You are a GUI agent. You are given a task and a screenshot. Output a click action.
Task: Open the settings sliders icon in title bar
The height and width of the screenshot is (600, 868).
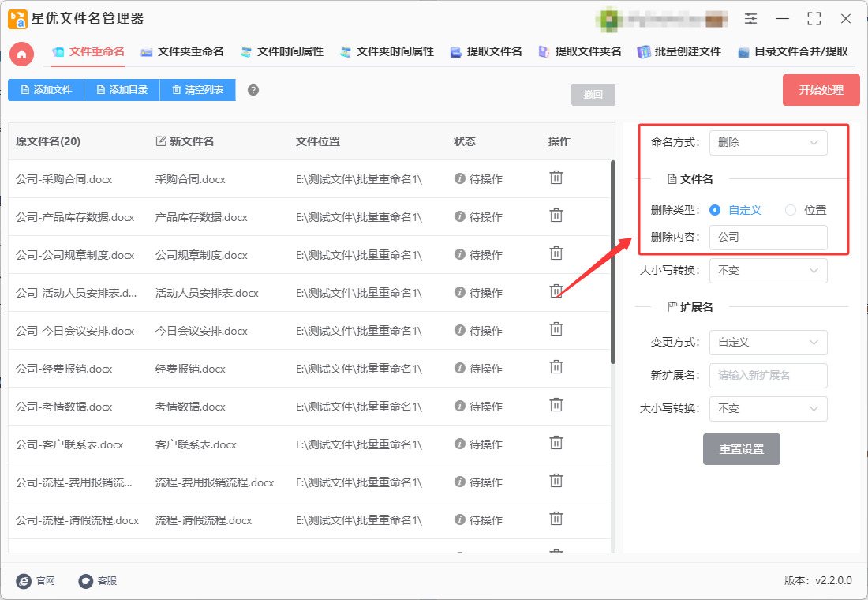click(750, 18)
